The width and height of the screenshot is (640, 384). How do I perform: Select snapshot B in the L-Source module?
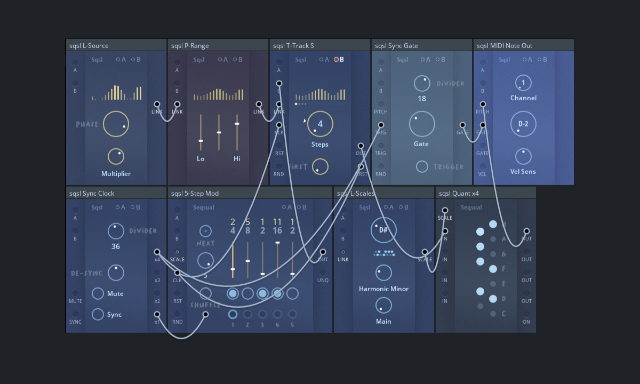point(136,60)
